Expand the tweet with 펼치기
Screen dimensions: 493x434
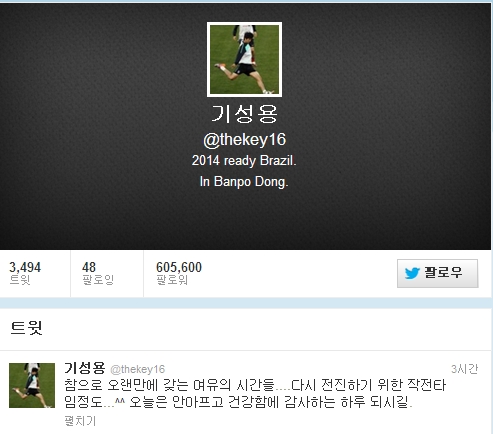80,421
